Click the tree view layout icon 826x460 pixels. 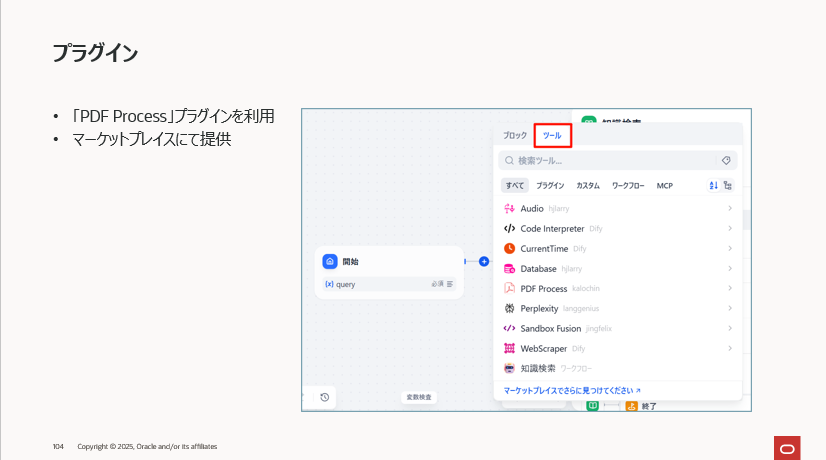(x=728, y=185)
